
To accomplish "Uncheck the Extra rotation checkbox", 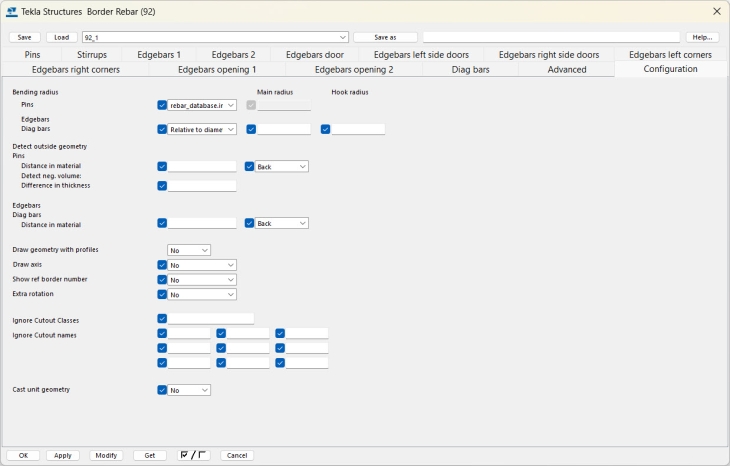I will point(162,295).
